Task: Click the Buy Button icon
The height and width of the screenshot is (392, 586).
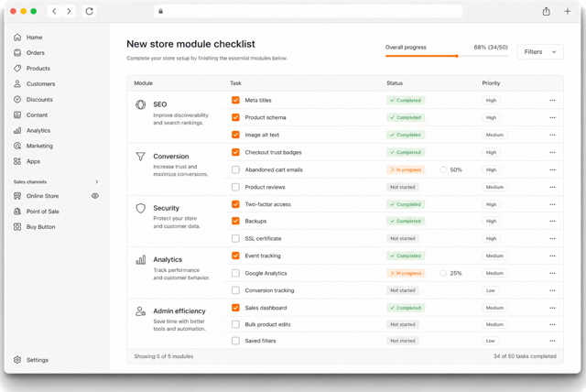Action: coord(17,227)
